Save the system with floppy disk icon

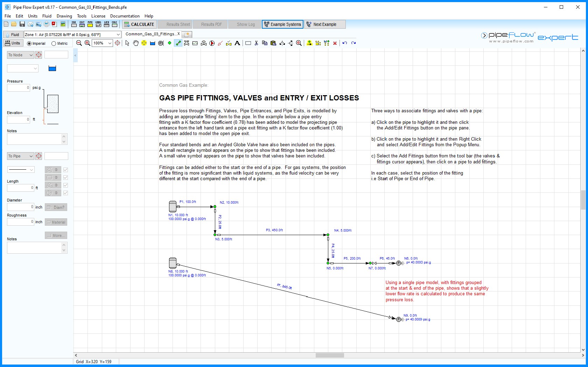tap(22, 24)
